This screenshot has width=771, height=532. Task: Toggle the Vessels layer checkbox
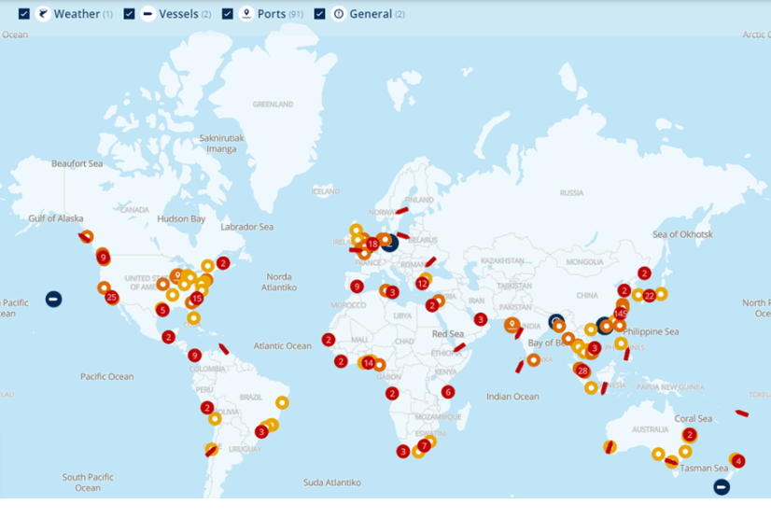(130, 14)
